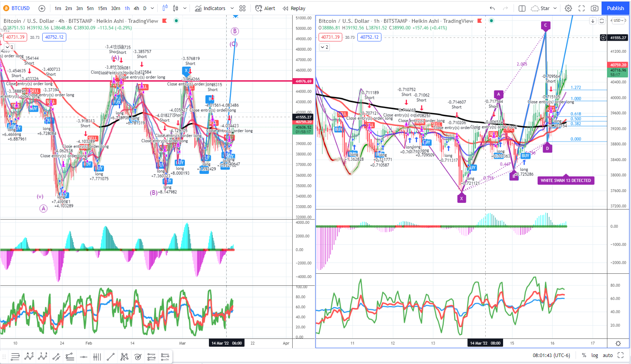Select the blue candle chart style icon
Viewport: 631px width, 364px height.
pos(165,8)
